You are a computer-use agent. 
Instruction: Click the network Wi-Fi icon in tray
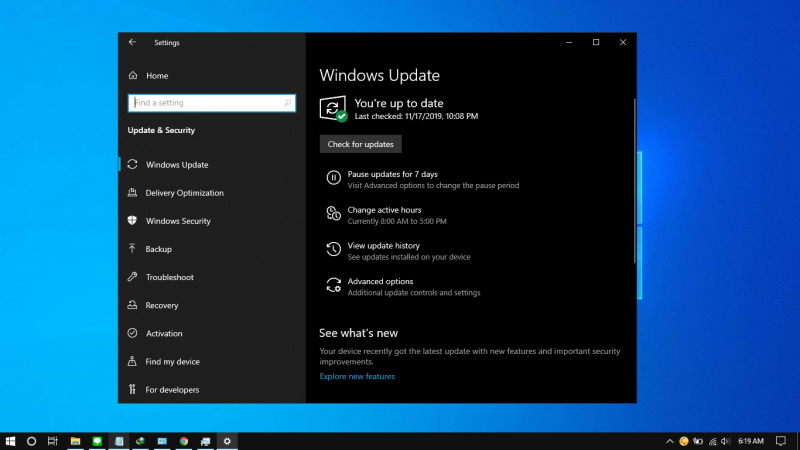click(712, 441)
